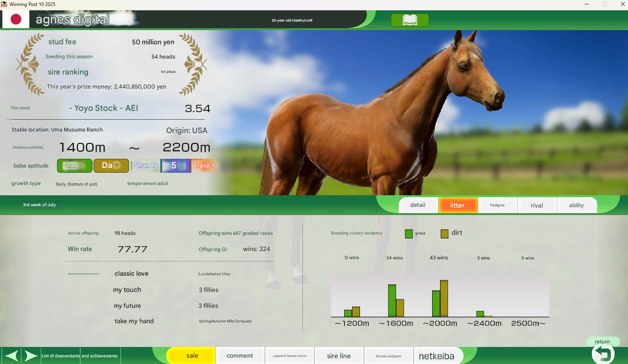Viewport: 628px width, 364px height.
Task: Click the '54 heads' seeding count
Action: (x=163, y=57)
